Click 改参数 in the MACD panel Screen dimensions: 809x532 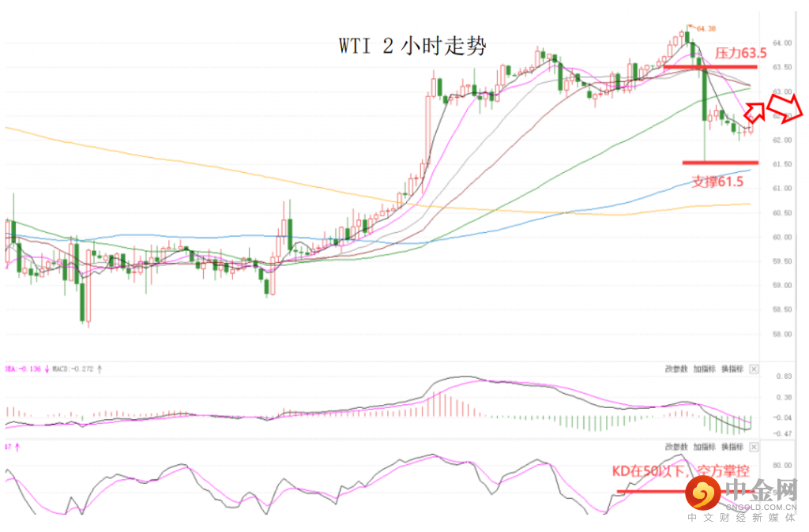point(676,369)
